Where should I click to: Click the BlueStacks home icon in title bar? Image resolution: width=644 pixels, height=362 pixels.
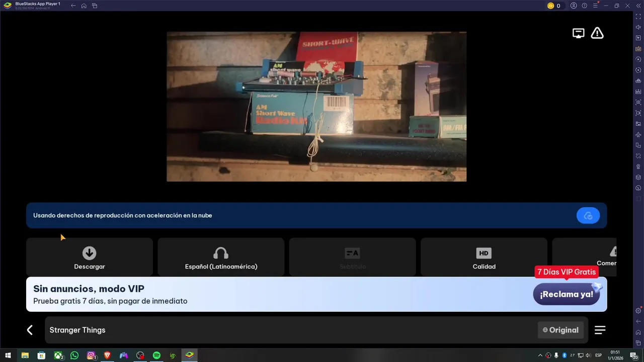point(84,6)
